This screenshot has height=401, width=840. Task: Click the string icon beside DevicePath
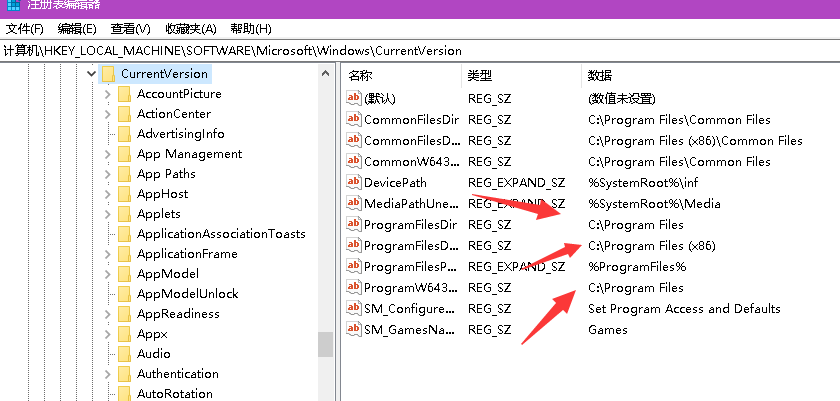pos(353,182)
